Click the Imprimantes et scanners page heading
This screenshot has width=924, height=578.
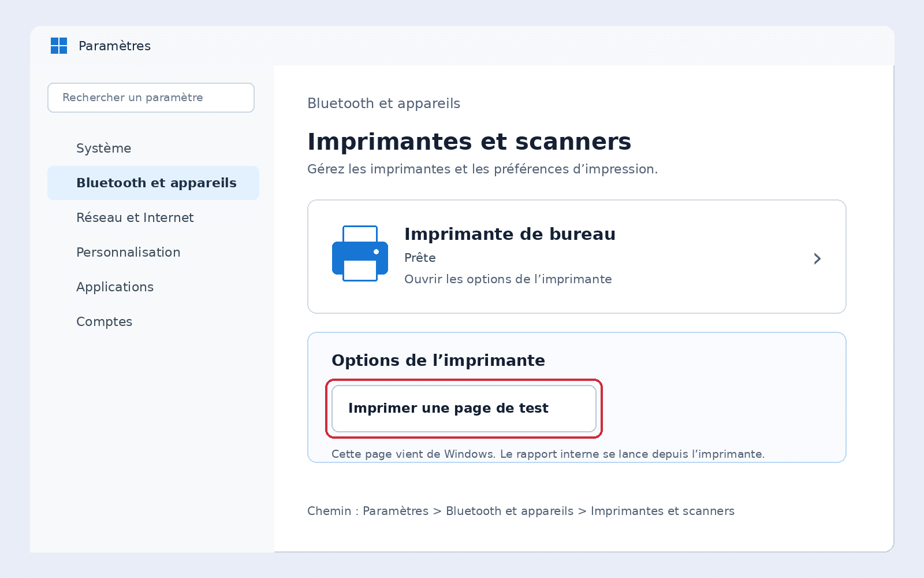469,142
